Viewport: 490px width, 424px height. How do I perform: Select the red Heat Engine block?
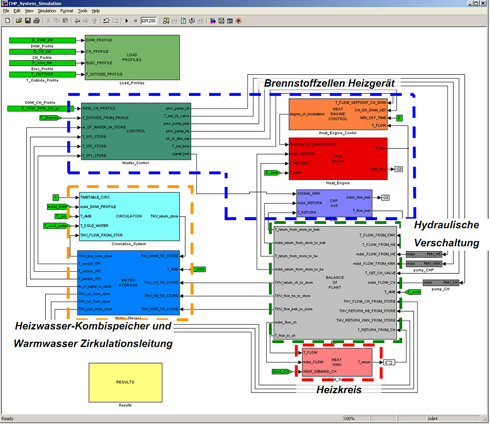click(x=338, y=159)
